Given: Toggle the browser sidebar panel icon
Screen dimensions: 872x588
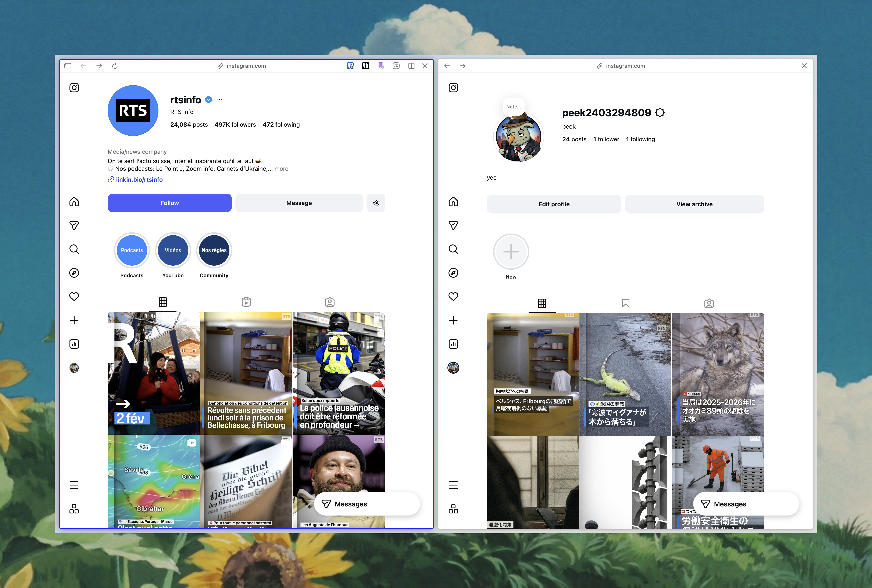Looking at the screenshot, I should pyautogui.click(x=68, y=66).
